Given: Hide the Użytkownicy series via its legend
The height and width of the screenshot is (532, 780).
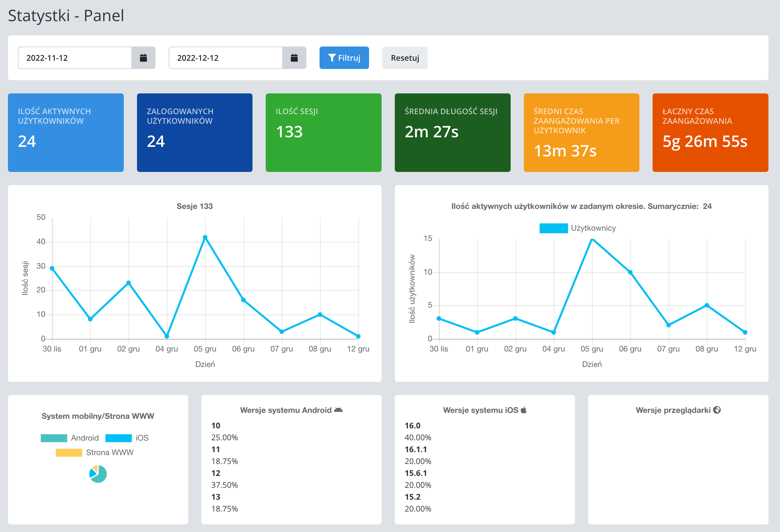Looking at the screenshot, I should click(x=577, y=228).
